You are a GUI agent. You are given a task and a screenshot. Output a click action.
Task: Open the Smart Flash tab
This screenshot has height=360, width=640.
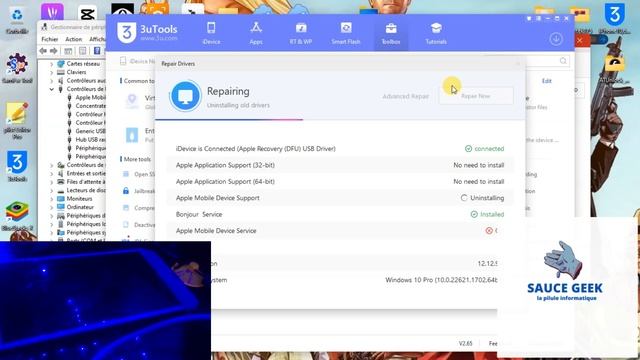coord(346,33)
